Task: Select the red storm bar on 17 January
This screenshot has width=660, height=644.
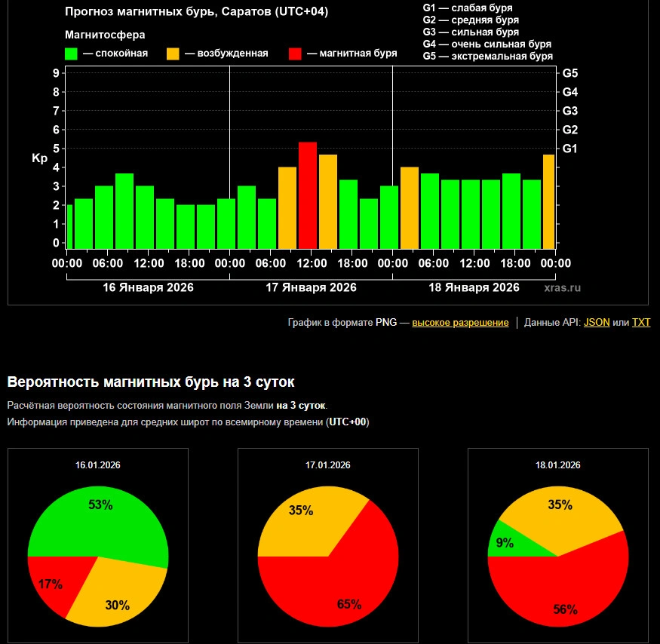Action: pyautogui.click(x=308, y=195)
